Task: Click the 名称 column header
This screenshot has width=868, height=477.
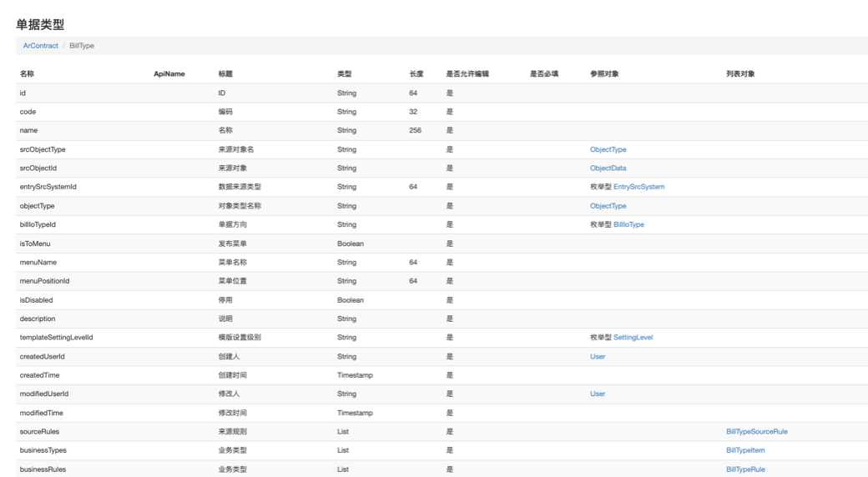Action: pos(28,74)
